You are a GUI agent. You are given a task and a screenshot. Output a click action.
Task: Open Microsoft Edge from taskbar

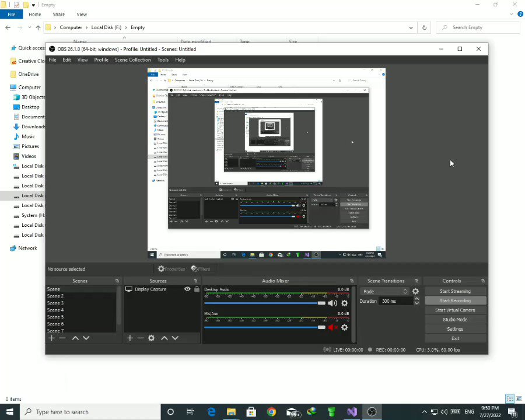click(211, 412)
